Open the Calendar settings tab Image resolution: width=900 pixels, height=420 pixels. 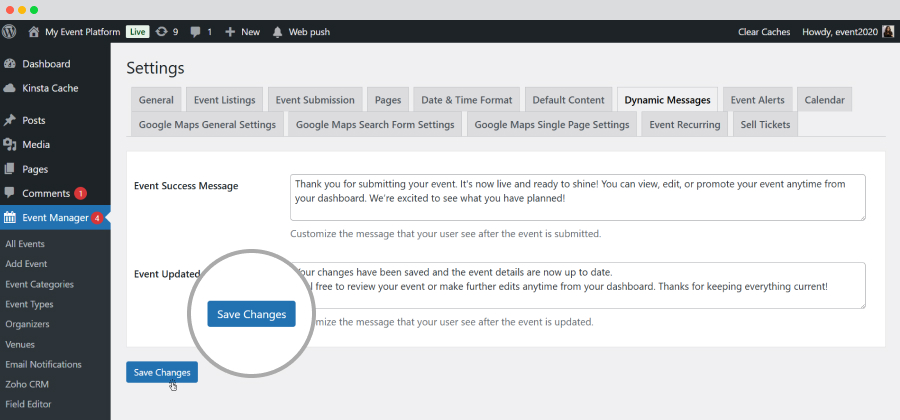coord(824,100)
